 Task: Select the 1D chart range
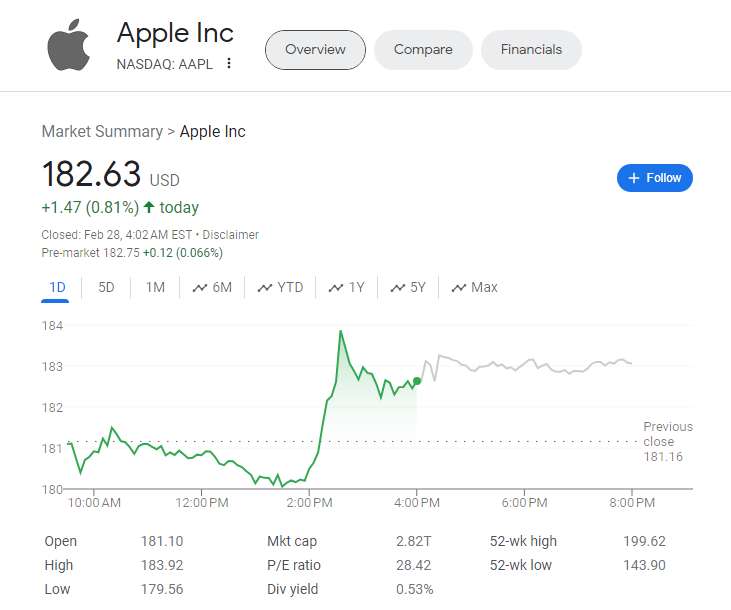58,288
